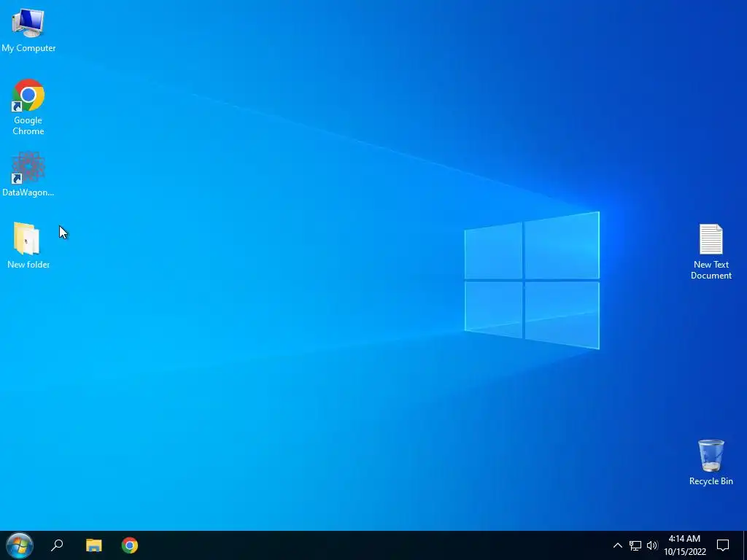Launch File Explorer from the taskbar
This screenshot has height=560, width=747.
click(x=94, y=545)
